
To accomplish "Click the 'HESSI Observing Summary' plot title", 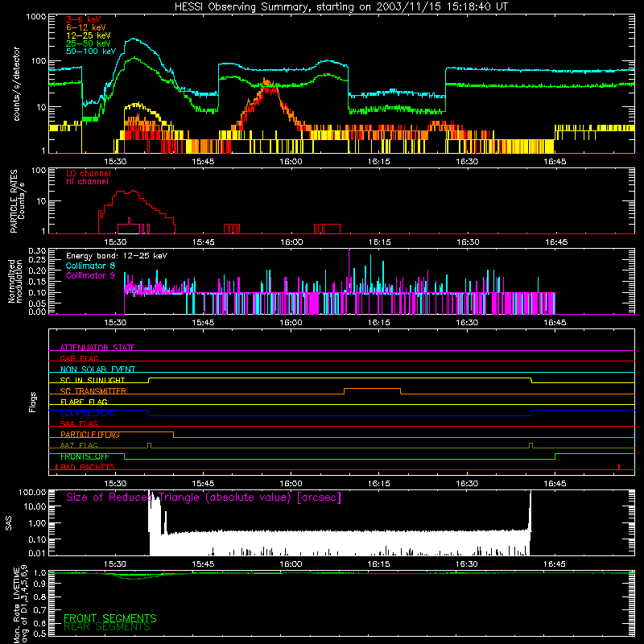I will click(x=341, y=7).
